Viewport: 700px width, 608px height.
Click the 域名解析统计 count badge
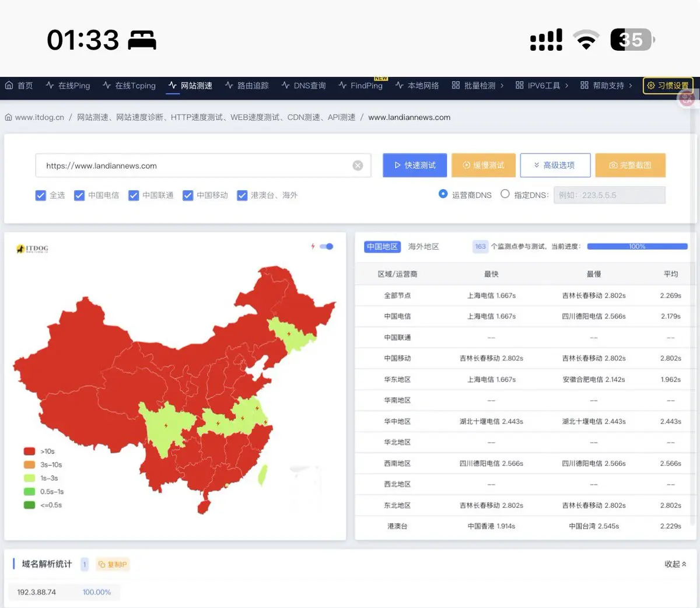pos(85,564)
